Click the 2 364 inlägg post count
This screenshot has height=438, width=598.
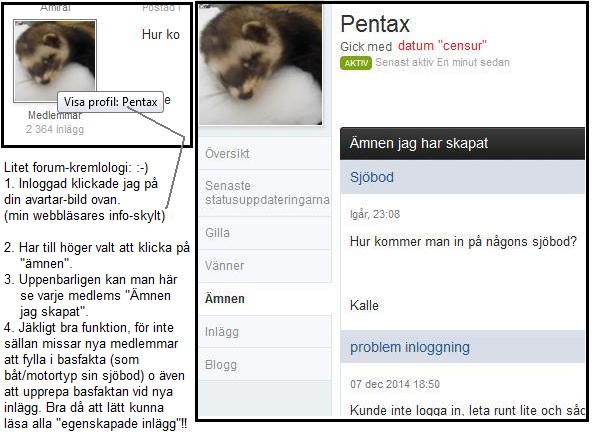55,129
